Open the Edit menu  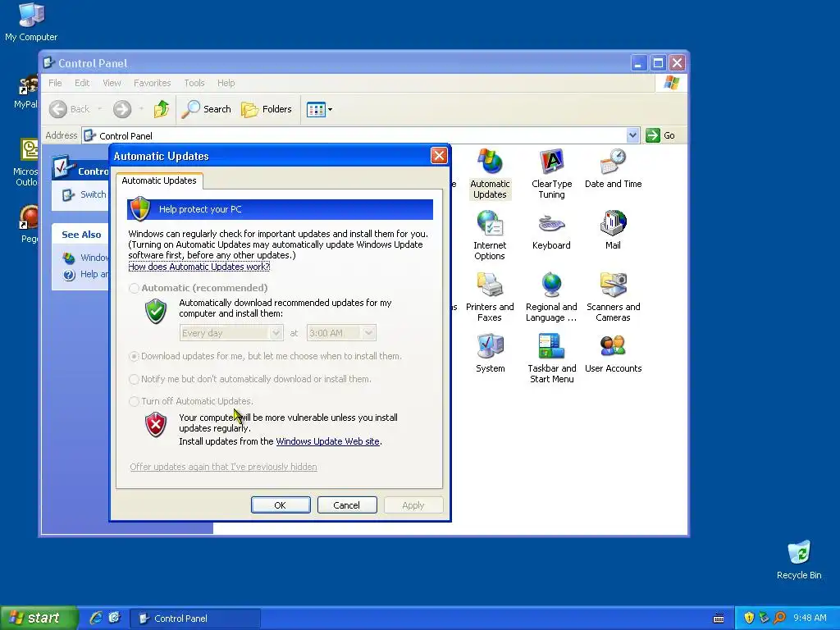82,83
